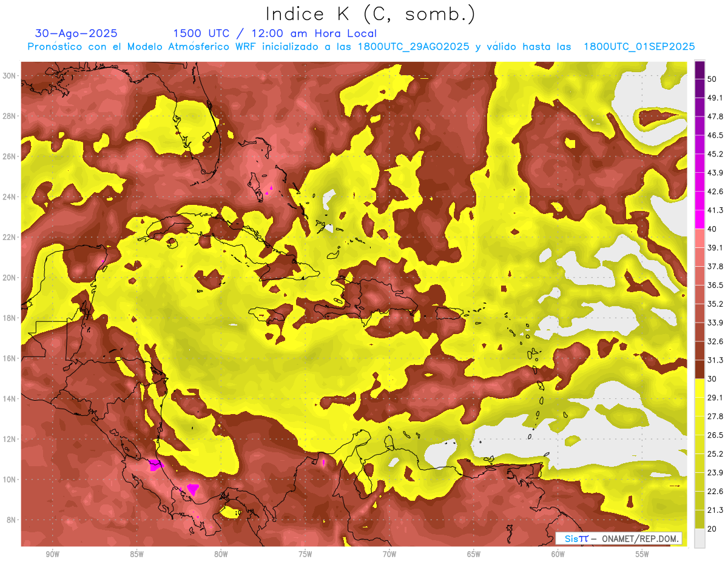Click the "16N" latitude label

click(x=10, y=358)
